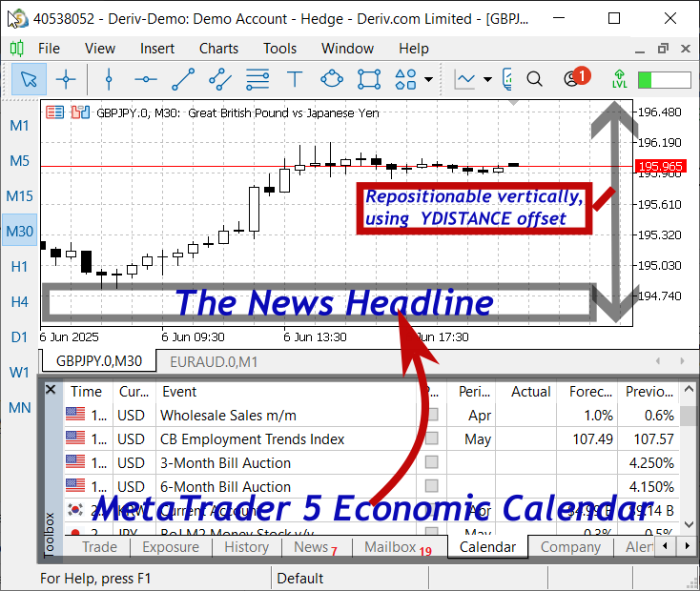Open the File menu
The image size is (700, 591).
pos(49,49)
